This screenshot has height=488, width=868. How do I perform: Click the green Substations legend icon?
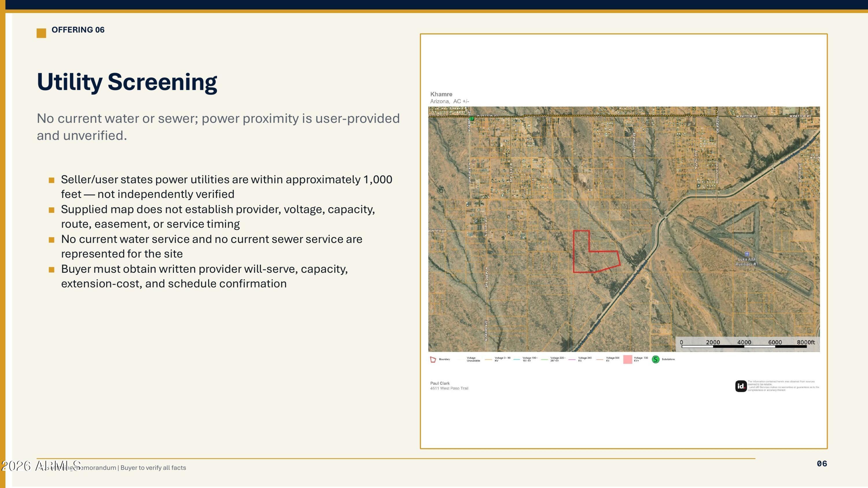point(655,359)
